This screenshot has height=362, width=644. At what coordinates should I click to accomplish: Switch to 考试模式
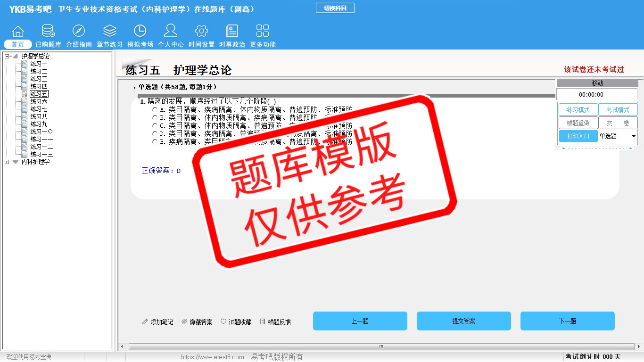coord(618,110)
